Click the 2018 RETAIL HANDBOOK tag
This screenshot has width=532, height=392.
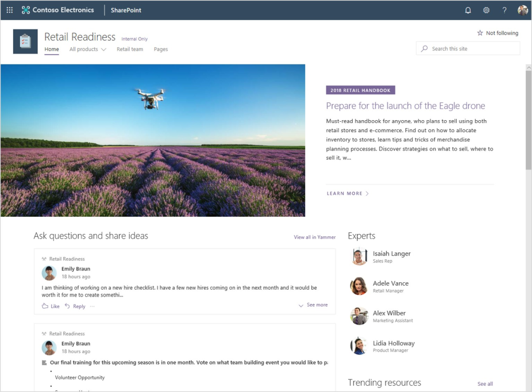click(360, 90)
